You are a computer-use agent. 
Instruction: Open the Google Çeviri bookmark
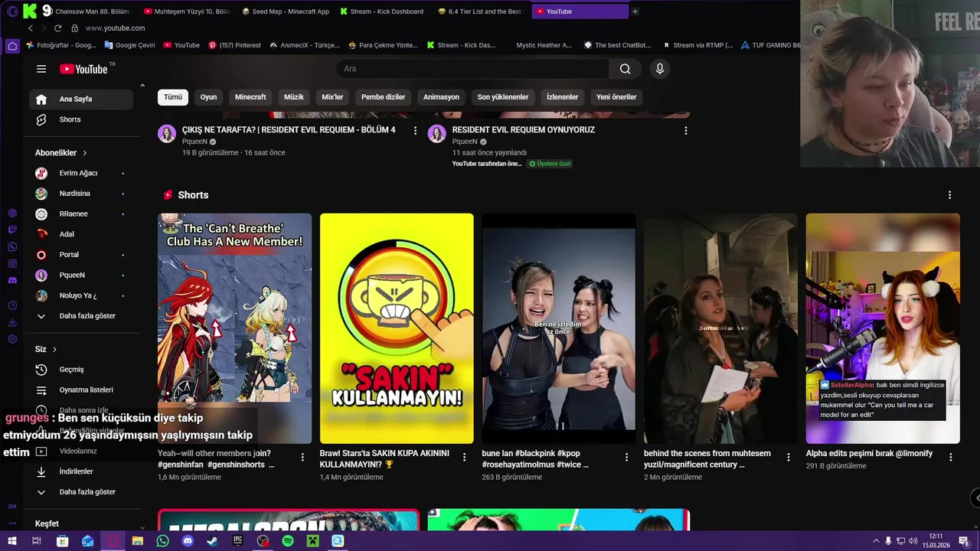pos(129,45)
